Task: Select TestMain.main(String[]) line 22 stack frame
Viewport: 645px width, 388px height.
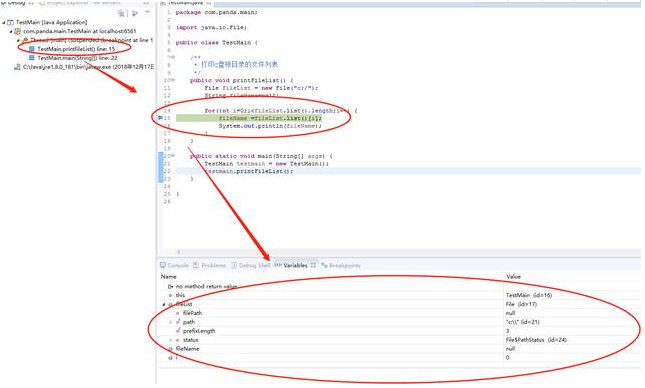Action: (x=77, y=58)
